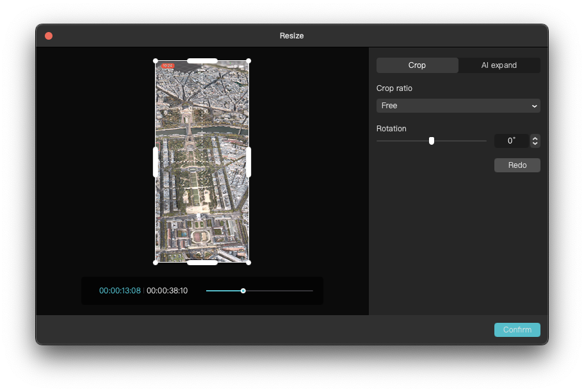The height and width of the screenshot is (392, 584).
Task: Click the right edge crop handle
Action: [249, 162]
